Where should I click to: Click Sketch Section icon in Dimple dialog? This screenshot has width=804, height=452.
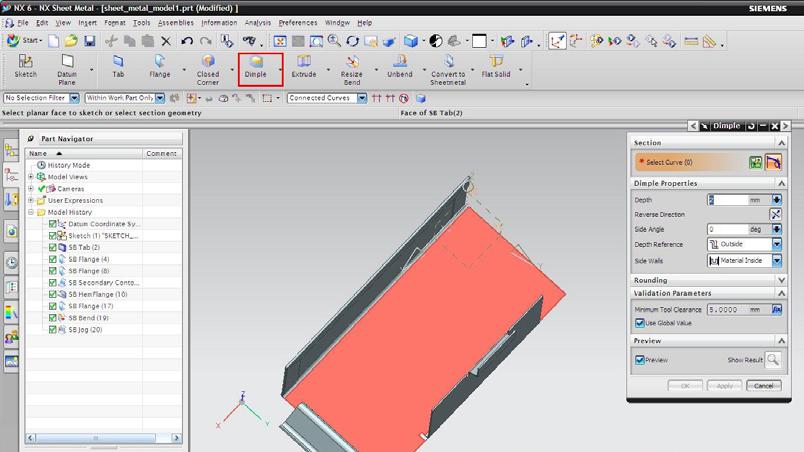click(755, 162)
